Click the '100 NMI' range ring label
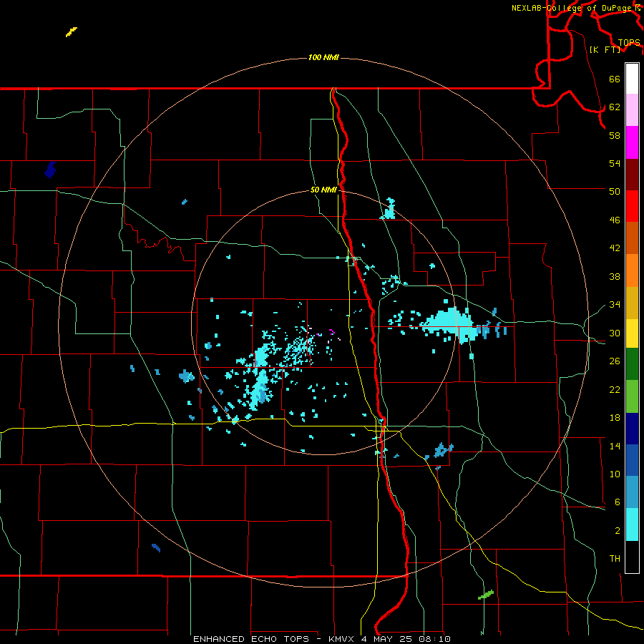The height and width of the screenshot is (644, 644). [x=323, y=57]
